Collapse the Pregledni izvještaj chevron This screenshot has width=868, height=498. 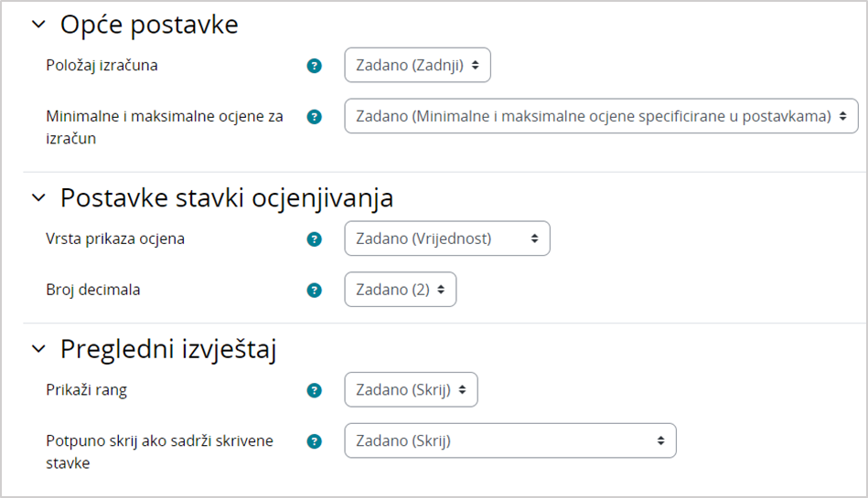point(38,348)
